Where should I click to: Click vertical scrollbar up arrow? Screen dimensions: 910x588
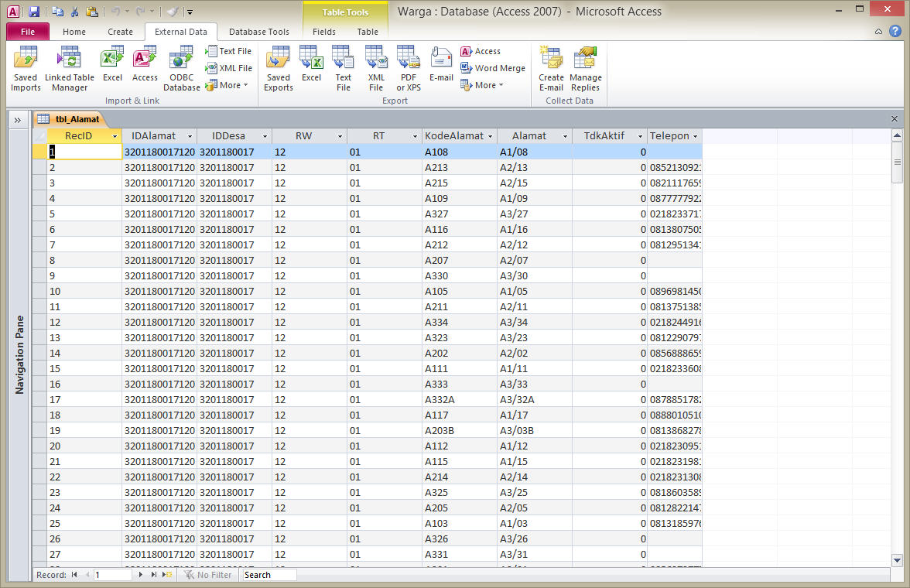click(898, 136)
